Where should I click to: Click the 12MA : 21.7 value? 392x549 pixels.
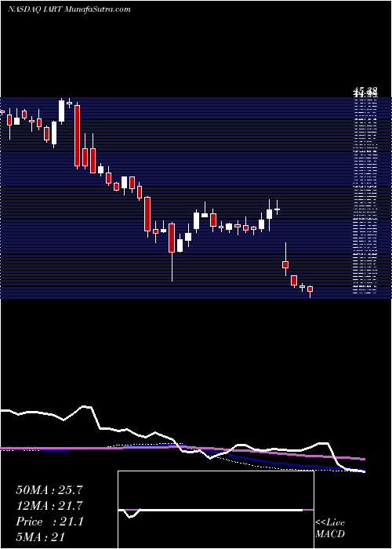49,506
